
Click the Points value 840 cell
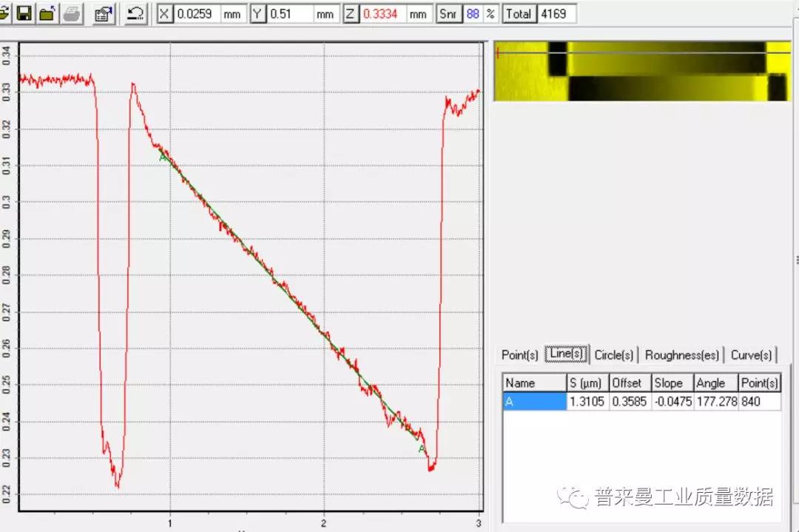(x=760, y=402)
